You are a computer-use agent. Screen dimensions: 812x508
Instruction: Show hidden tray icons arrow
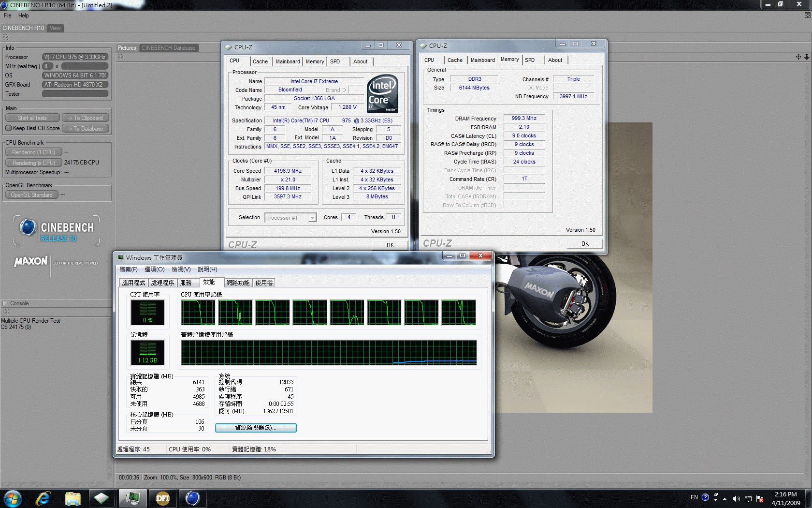[725, 499]
